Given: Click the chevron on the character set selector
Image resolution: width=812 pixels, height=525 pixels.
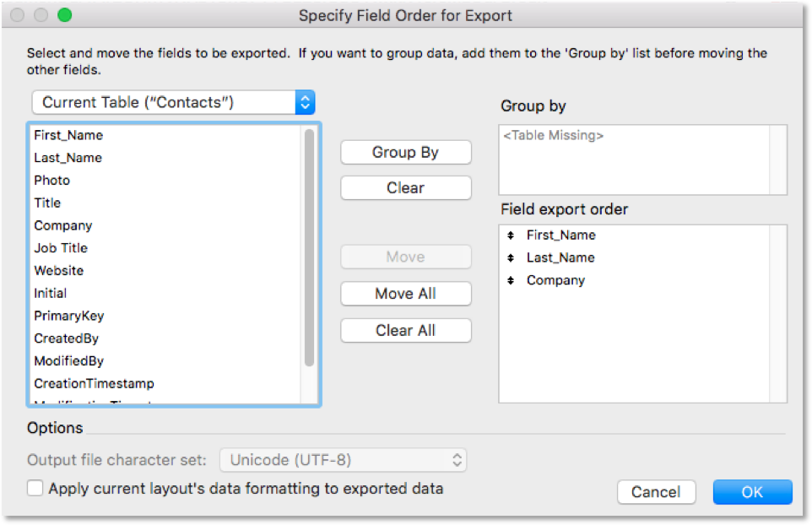Looking at the screenshot, I should pyautogui.click(x=457, y=460).
